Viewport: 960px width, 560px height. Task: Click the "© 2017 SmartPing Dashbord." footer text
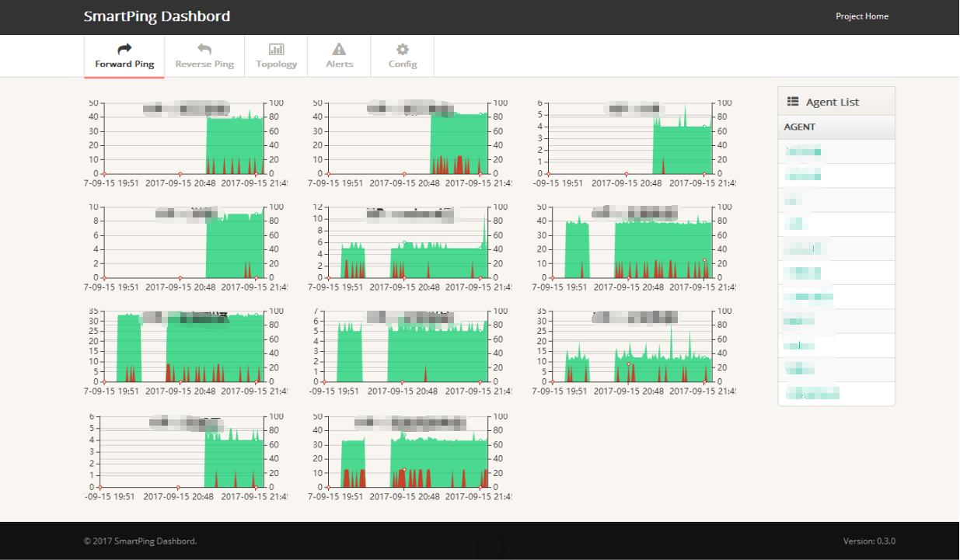pos(141,541)
